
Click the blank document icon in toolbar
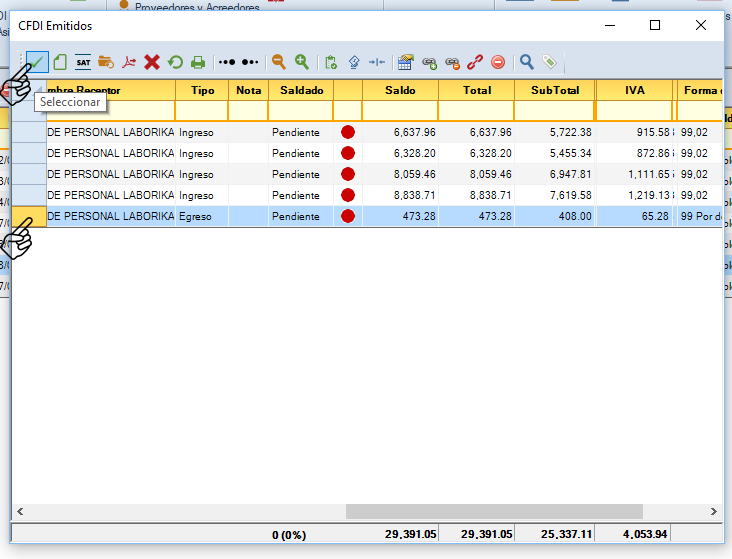coord(60,62)
